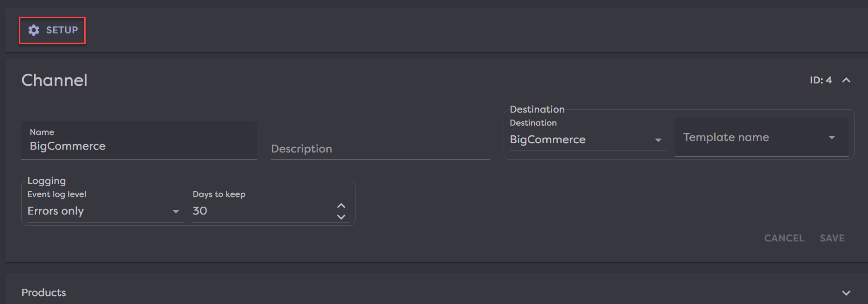Expand the Products section with the chevron
This screenshot has width=868, height=304.
coord(846,293)
